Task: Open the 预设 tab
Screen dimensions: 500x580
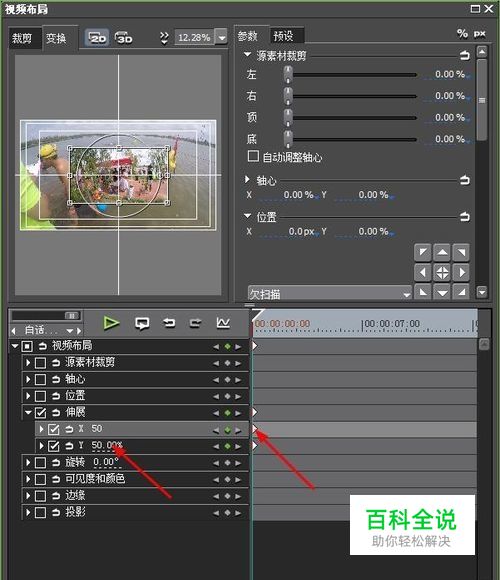Action: point(286,36)
